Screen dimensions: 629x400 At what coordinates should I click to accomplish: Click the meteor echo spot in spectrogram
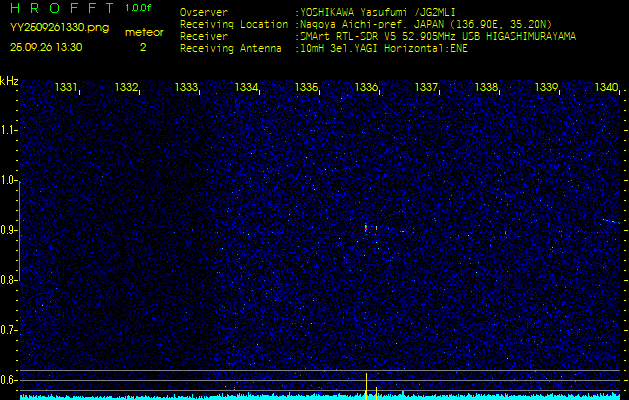[367, 228]
